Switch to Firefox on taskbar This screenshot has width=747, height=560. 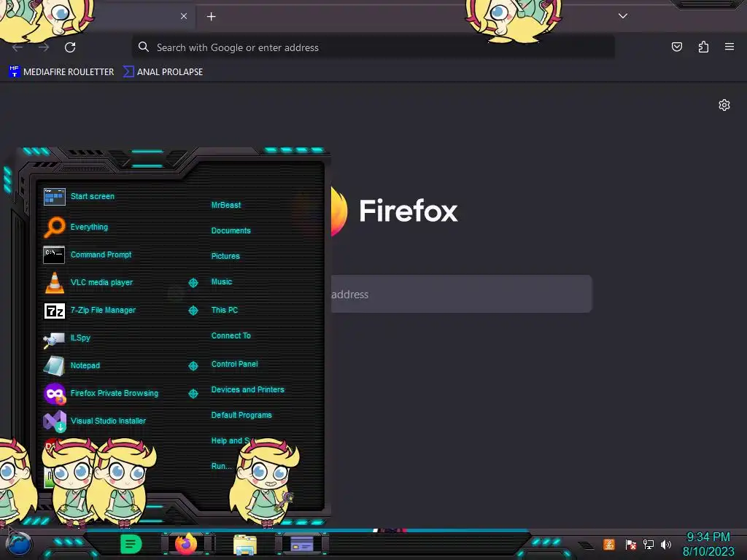click(186, 544)
